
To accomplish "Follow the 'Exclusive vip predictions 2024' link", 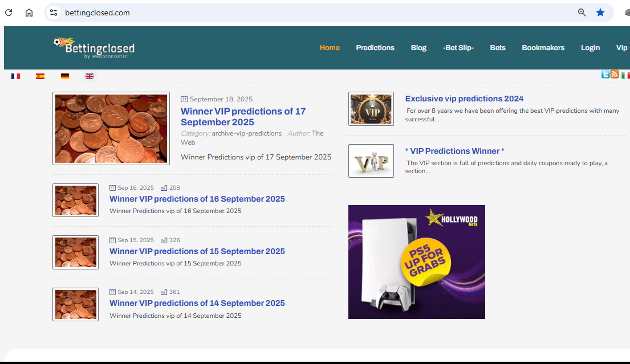I will [464, 98].
